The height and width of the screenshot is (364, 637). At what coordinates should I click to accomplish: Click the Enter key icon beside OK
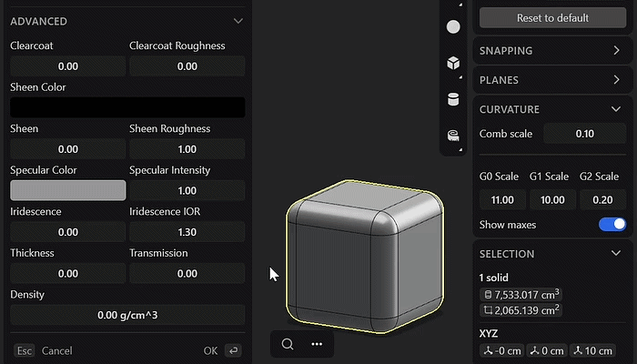234,350
